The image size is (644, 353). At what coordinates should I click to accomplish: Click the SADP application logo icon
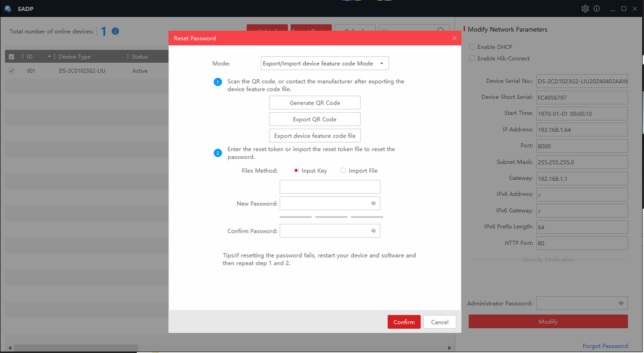tap(8, 9)
